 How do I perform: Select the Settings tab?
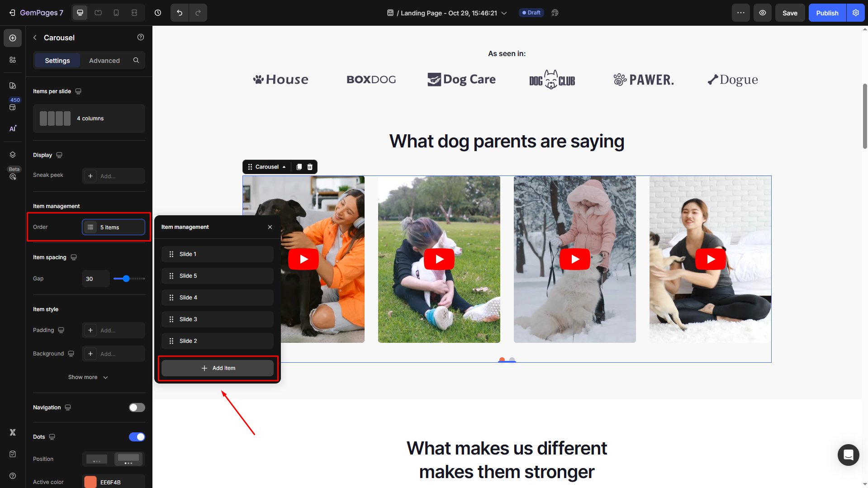pos(57,61)
